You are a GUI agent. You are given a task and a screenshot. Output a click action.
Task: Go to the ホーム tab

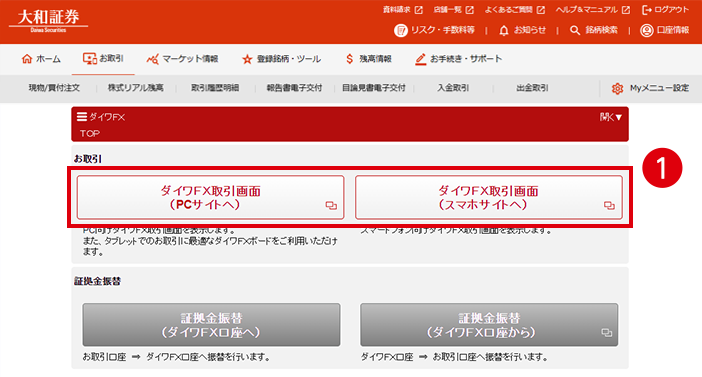pos(41,59)
